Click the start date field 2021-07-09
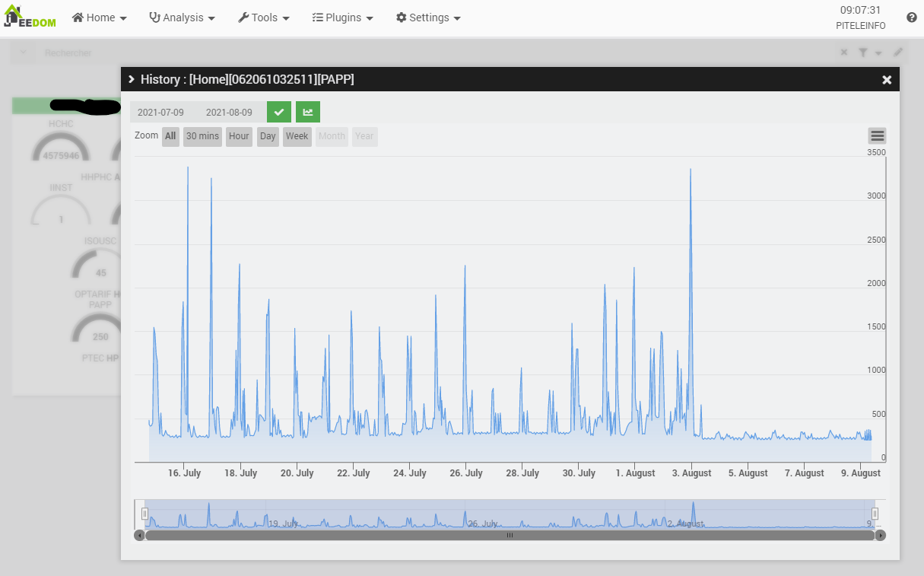The width and height of the screenshot is (924, 576). (x=160, y=112)
